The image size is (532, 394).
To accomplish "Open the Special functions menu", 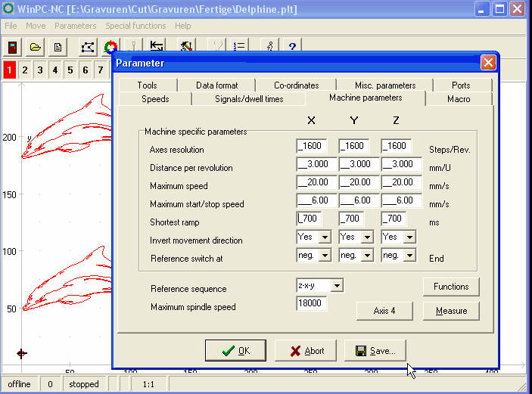I will [135, 26].
